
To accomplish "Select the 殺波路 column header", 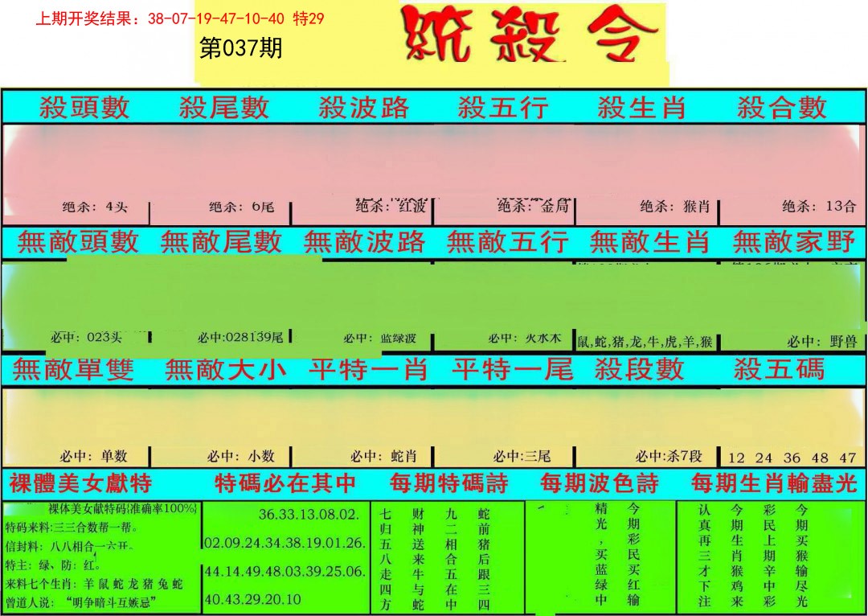I will tap(363, 107).
